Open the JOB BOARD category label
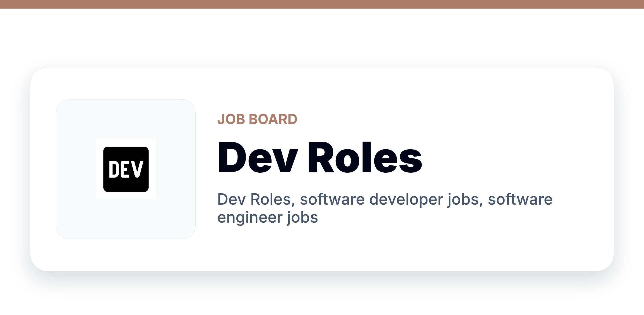The height and width of the screenshot is (315, 644). [257, 119]
